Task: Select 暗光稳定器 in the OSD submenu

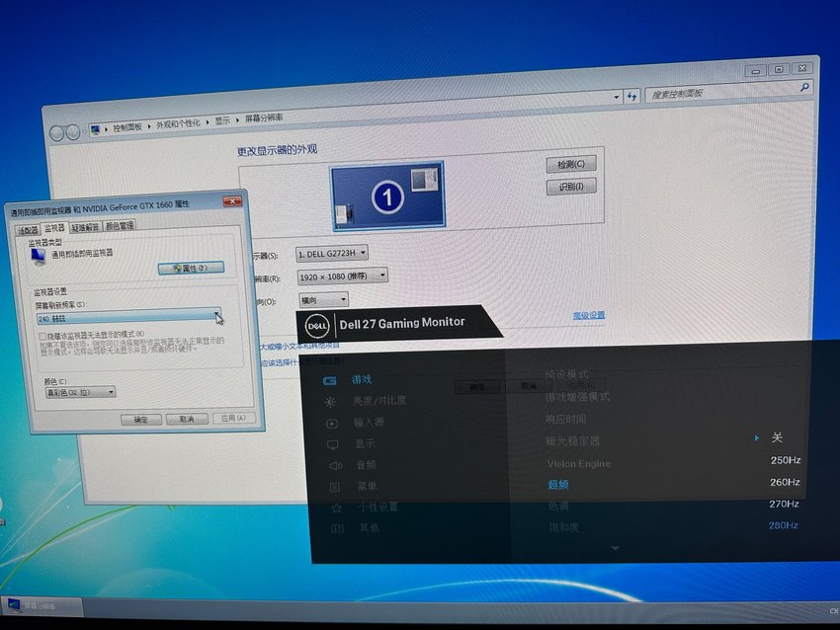Action: tap(572, 441)
